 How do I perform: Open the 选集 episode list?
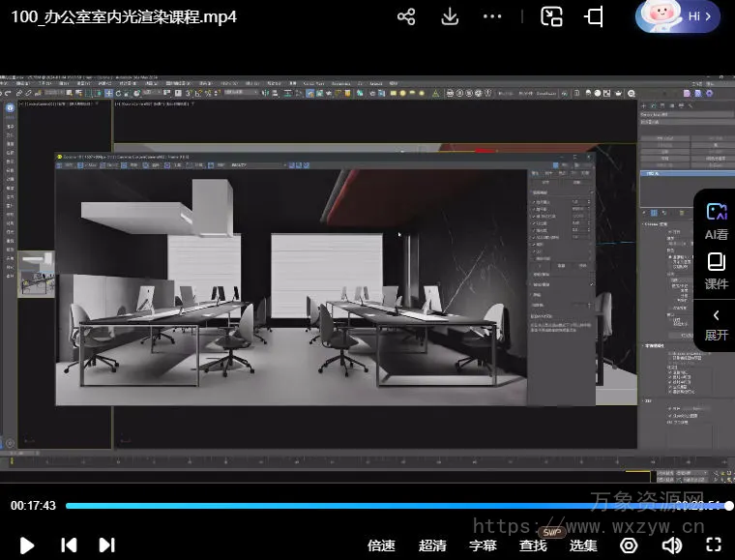583,545
